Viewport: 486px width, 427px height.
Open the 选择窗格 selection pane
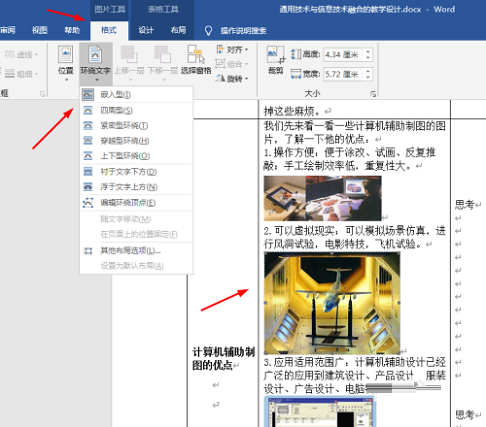pyautogui.click(x=196, y=60)
